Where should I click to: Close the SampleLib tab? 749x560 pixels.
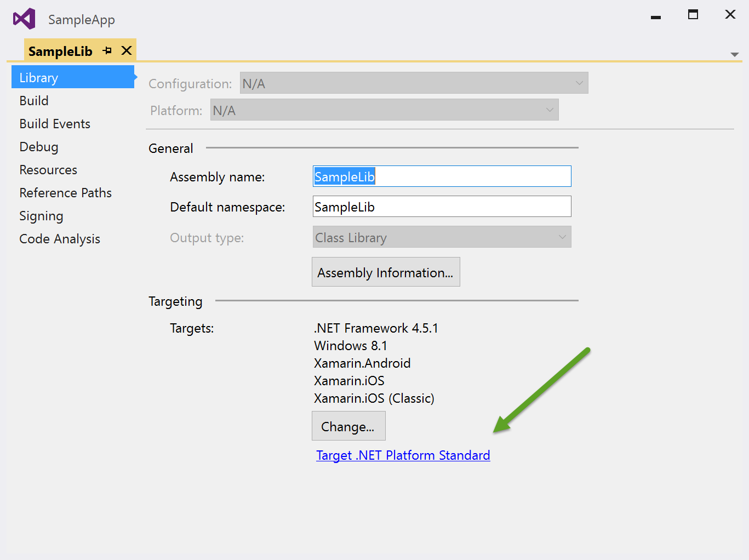(x=127, y=50)
